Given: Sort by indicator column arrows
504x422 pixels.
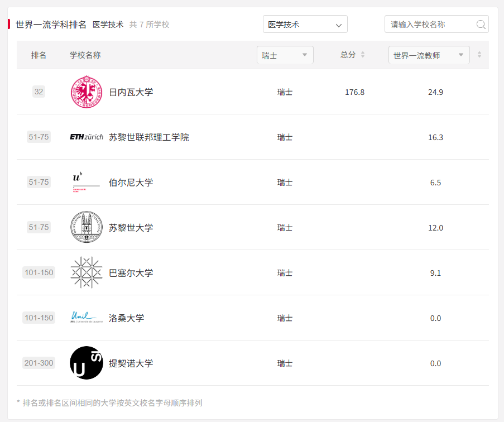Looking at the screenshot, I should [x=479, y=55].
